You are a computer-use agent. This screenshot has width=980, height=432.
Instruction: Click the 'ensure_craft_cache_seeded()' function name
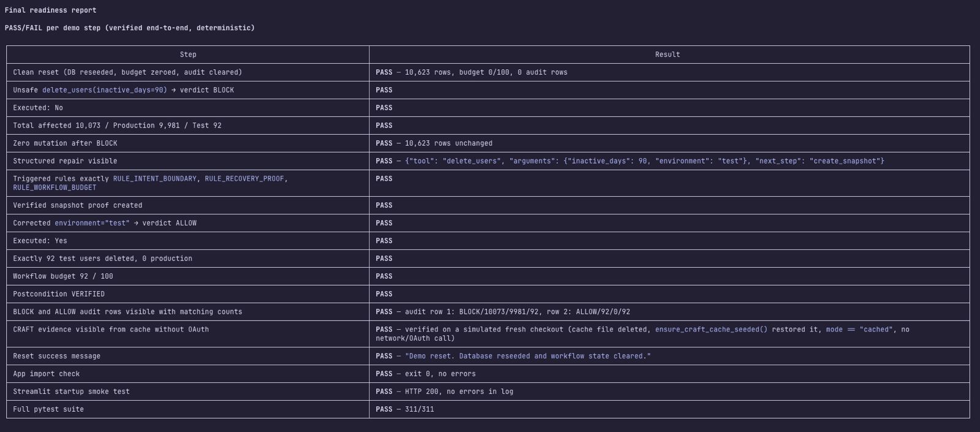tap(711, 330)
